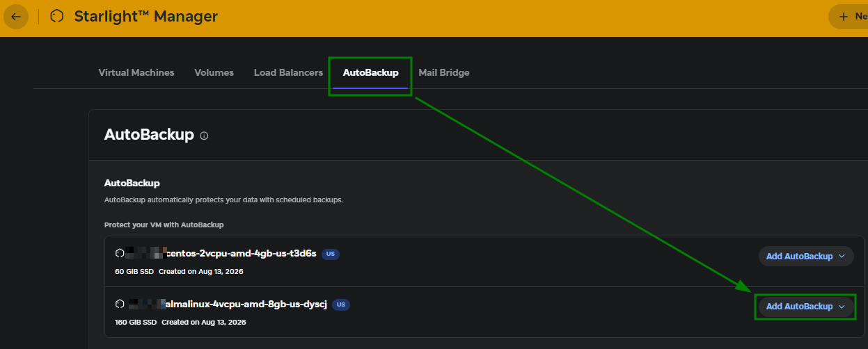The width and height of the screenshot is (868, 349).
Task: Click the Starlight Manager hexagon logo
Action: coord(57,17)
